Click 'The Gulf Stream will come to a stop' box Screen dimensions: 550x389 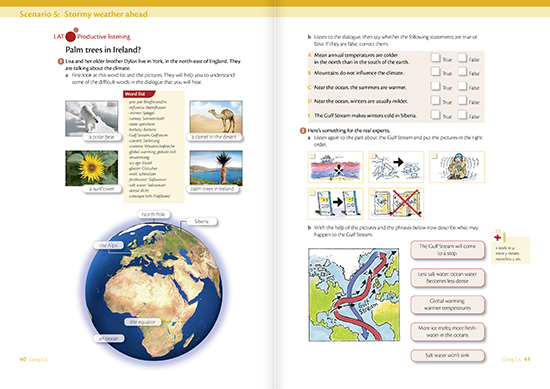pos(447,250)
